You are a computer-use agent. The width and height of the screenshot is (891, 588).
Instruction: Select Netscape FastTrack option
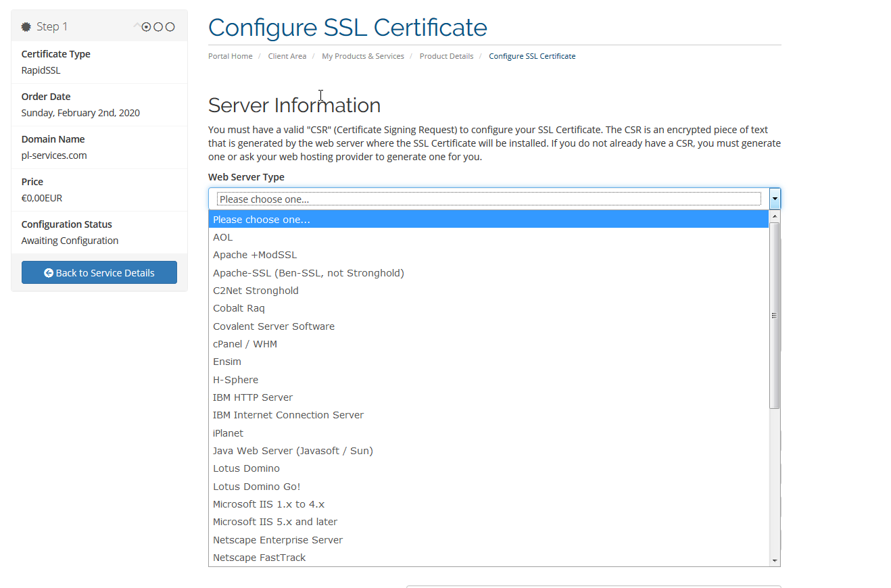(x=489, y=558)
